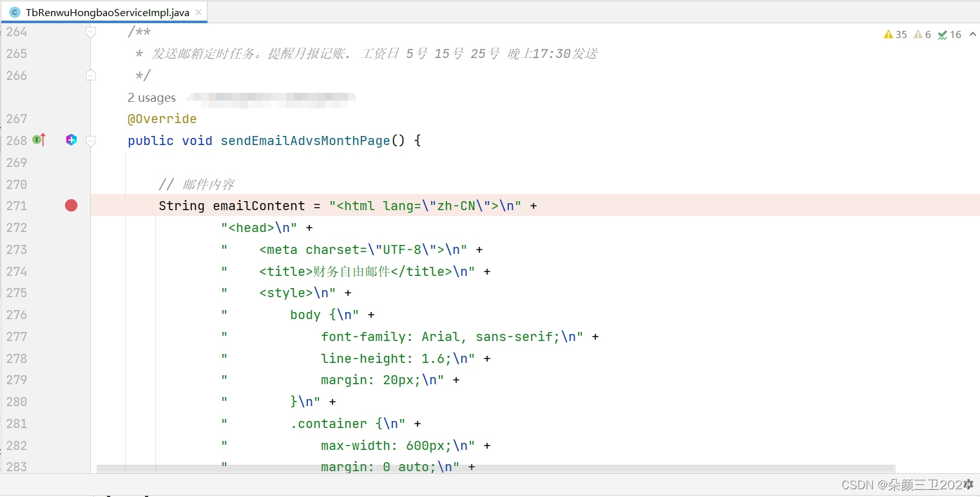Click the Java class icon on file tab
Screen dimensions: 980x497
point(15,12)
